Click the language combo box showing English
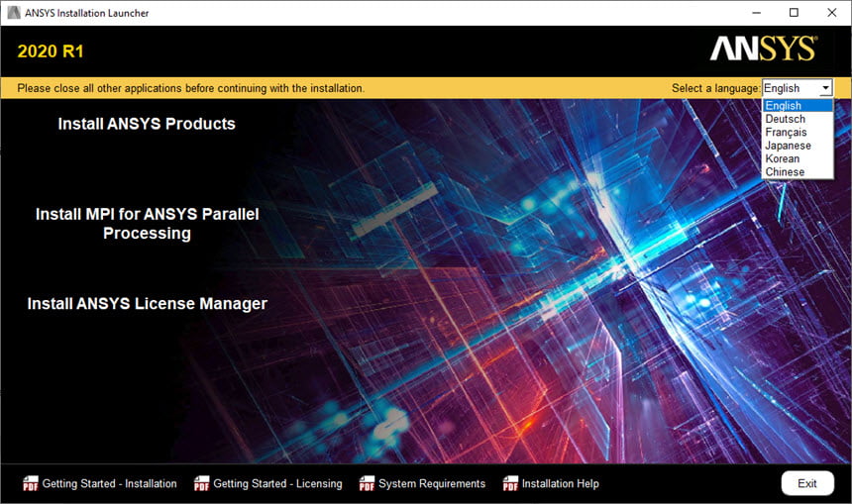The width and height of the screenshot is (852, 504). pos(798,88)
